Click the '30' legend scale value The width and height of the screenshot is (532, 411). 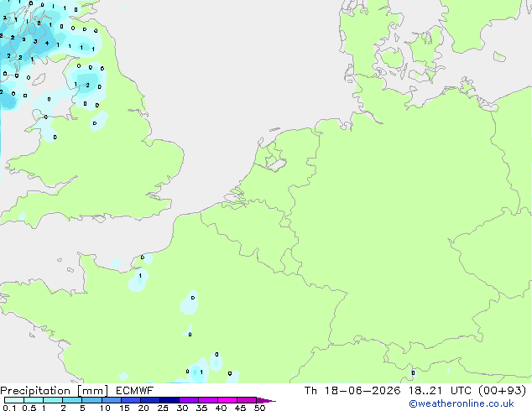click(x=182, y=408)
